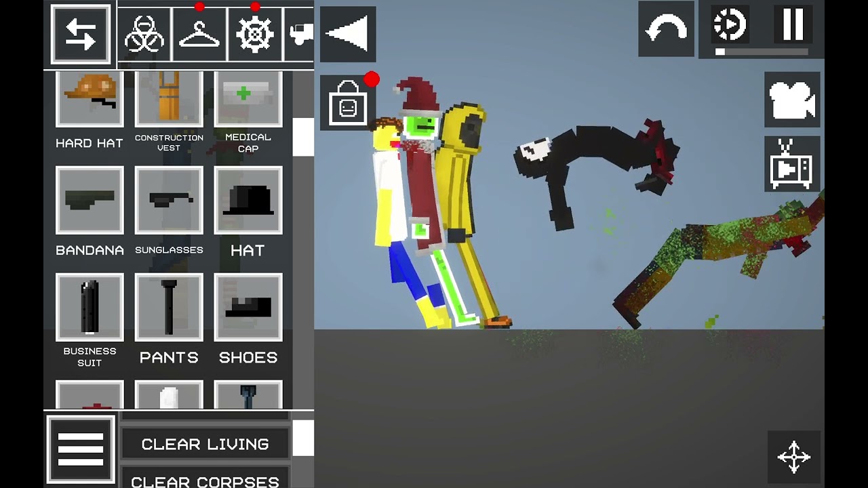Select the move crosshair arrows tool

click(x=793, y=457)
